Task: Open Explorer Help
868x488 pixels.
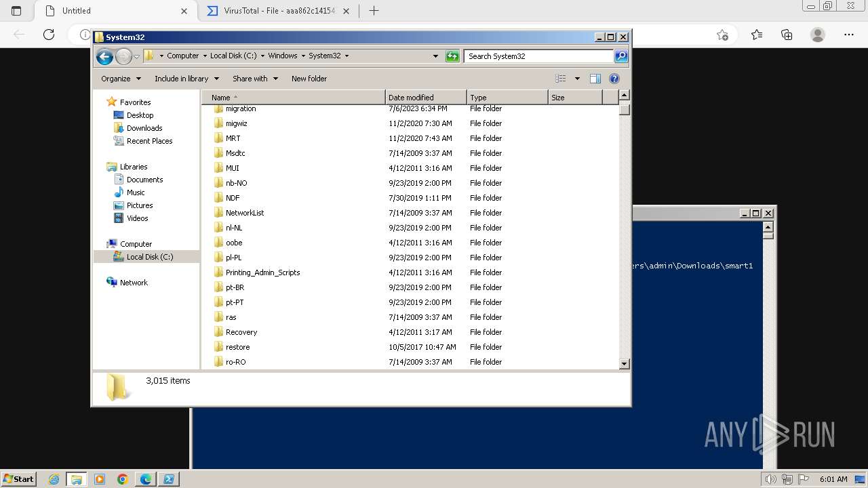Action: click(x=614, y=79)
